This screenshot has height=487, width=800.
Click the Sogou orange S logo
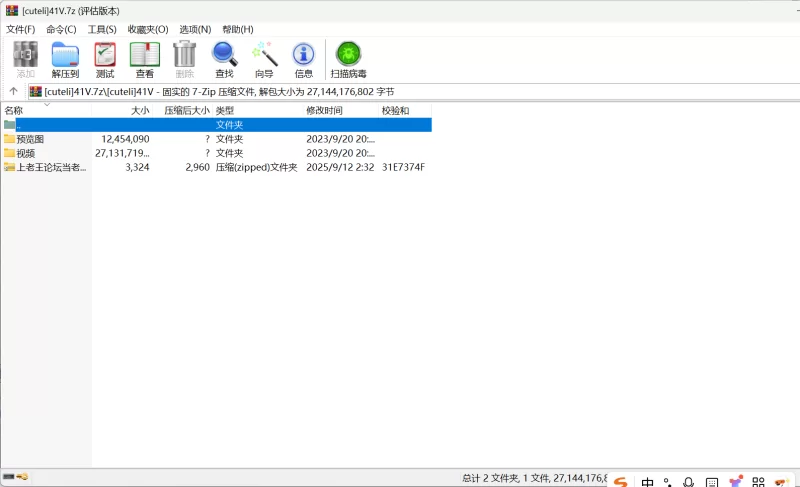620,482
